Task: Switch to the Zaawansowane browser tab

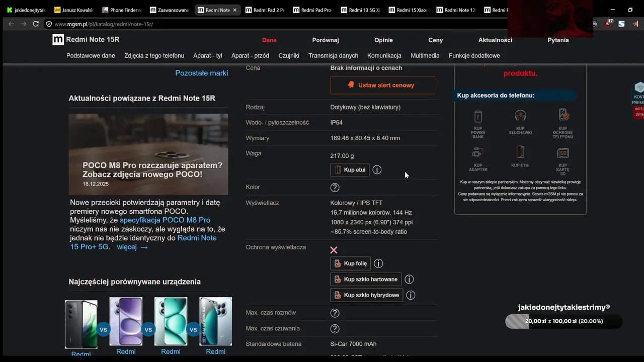Action: [x=169, y=10]
